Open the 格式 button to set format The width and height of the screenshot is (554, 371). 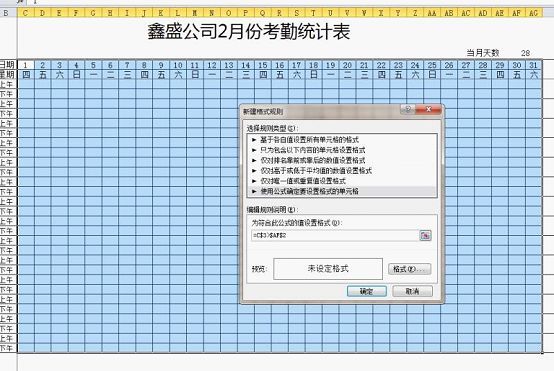click(x=409, y=269)
